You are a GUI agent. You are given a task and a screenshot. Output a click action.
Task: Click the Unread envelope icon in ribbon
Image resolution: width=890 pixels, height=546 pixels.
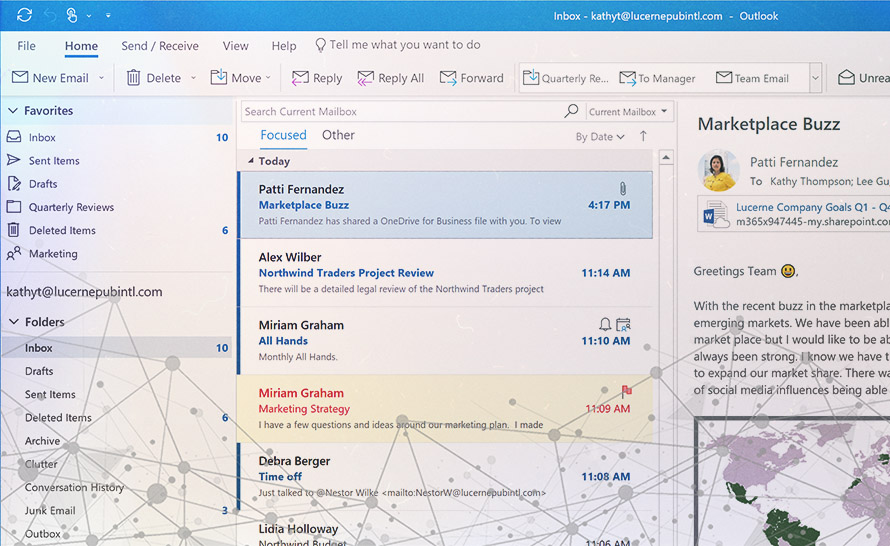(846, 77)
